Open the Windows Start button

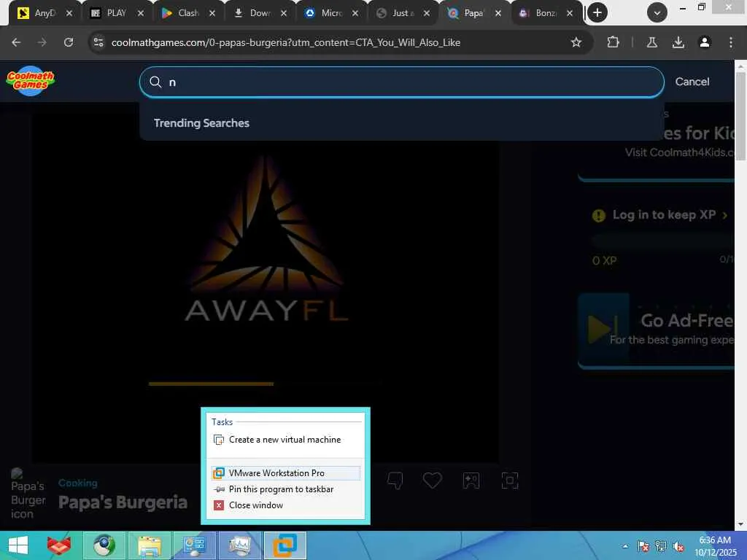pos(18,545)
